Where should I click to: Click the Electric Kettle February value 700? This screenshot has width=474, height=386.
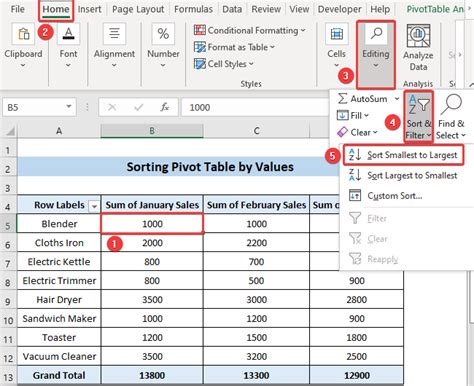point(256,262)
